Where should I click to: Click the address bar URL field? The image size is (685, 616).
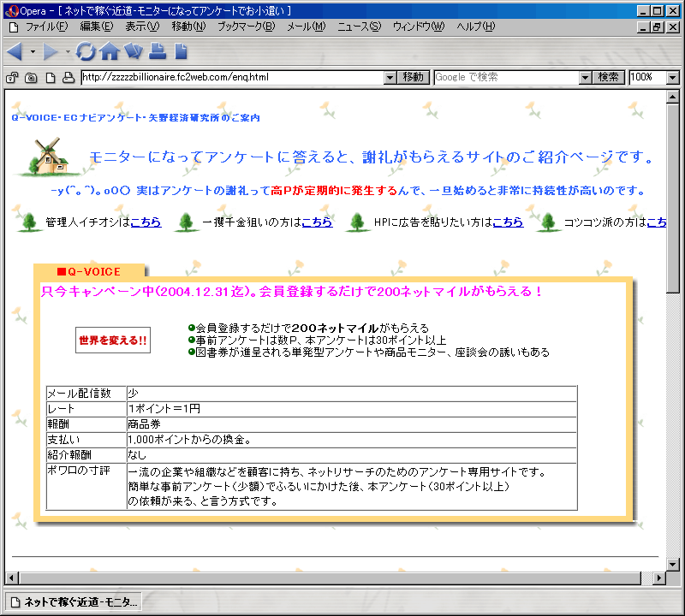click(233, 77)
